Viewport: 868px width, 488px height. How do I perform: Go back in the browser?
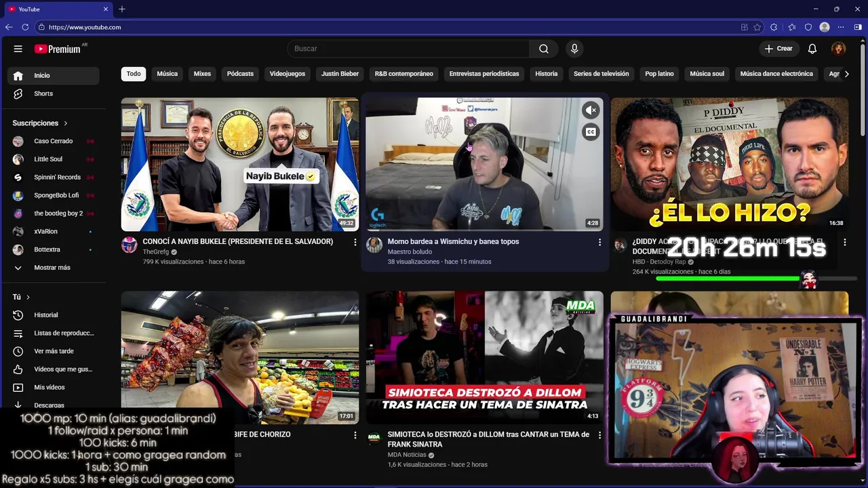point(9,27)
